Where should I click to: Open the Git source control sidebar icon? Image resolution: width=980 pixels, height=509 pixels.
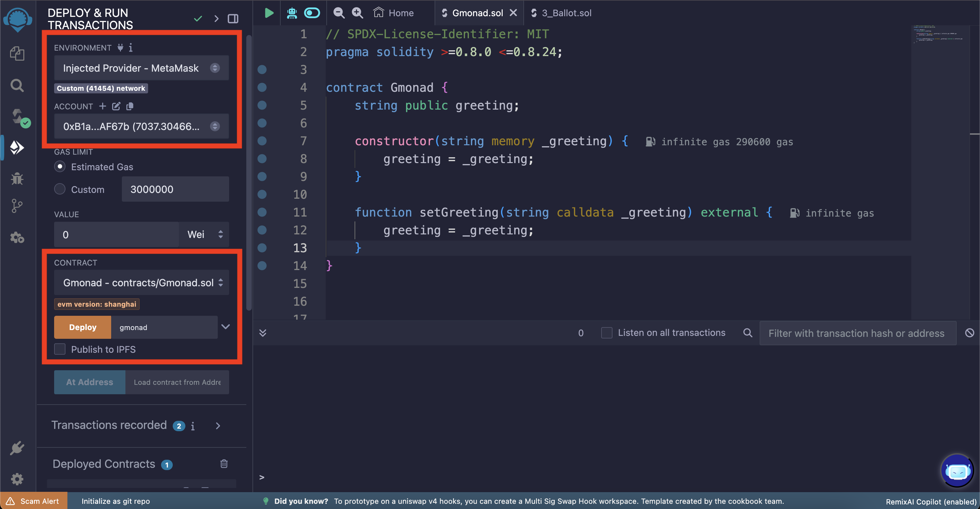(x=17, y=206)
